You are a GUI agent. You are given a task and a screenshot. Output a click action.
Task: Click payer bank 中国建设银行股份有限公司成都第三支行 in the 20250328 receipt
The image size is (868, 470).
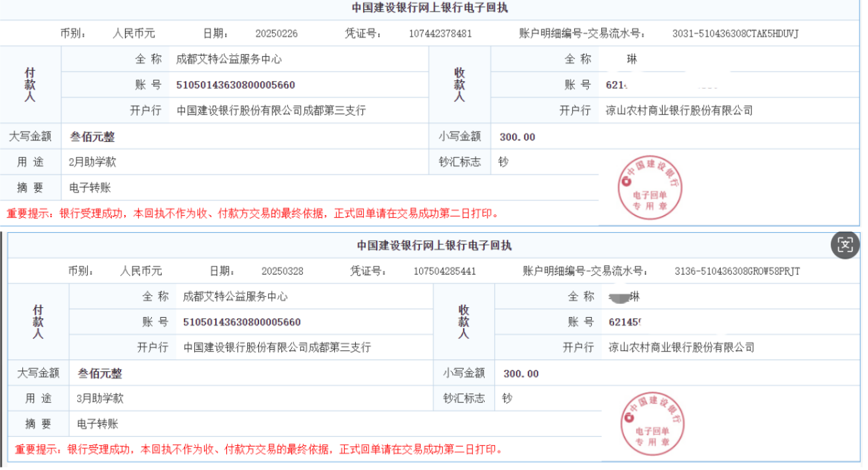(x=277, y=348)
